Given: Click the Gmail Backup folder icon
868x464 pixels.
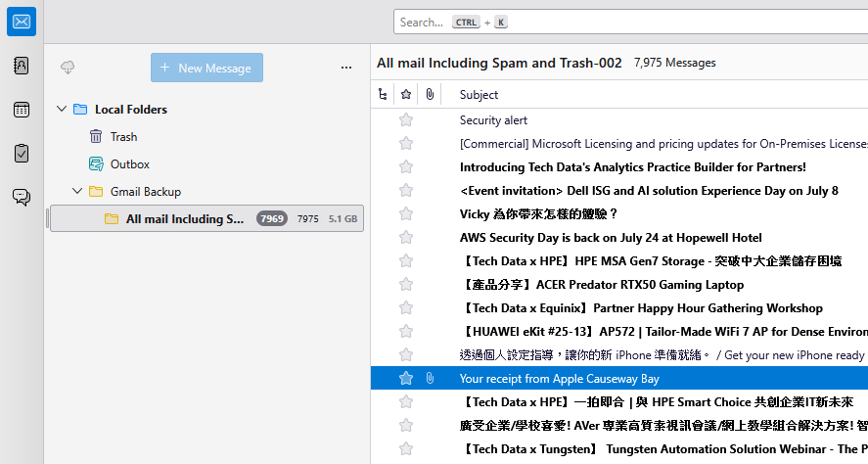Looking at the screenshot, I should 96,192.
